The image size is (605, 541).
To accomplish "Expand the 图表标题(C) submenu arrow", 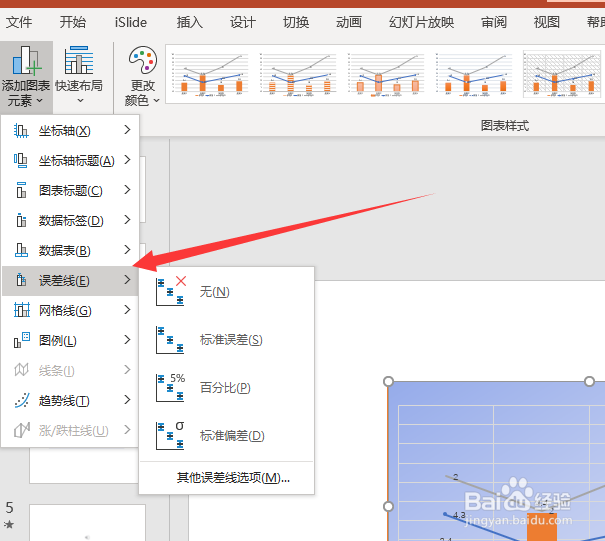I will click(x=127, y=190).
